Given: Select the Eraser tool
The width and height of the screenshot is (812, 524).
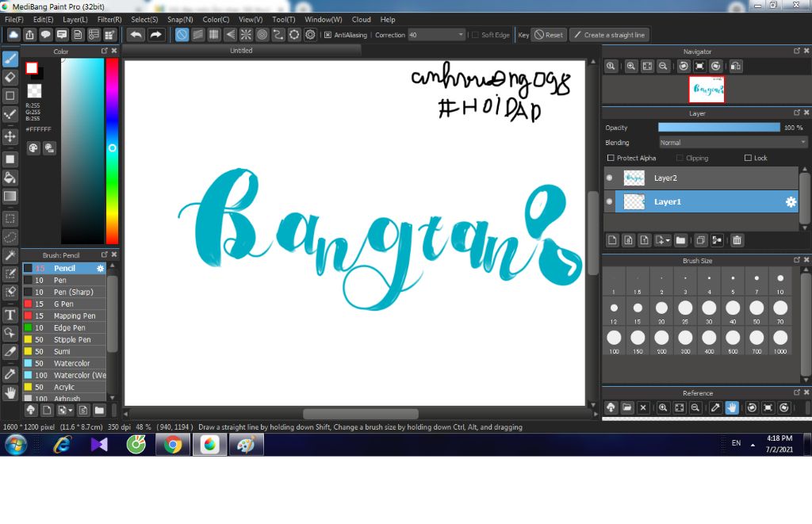Looking at the screenshot, I should coord(10,78).
